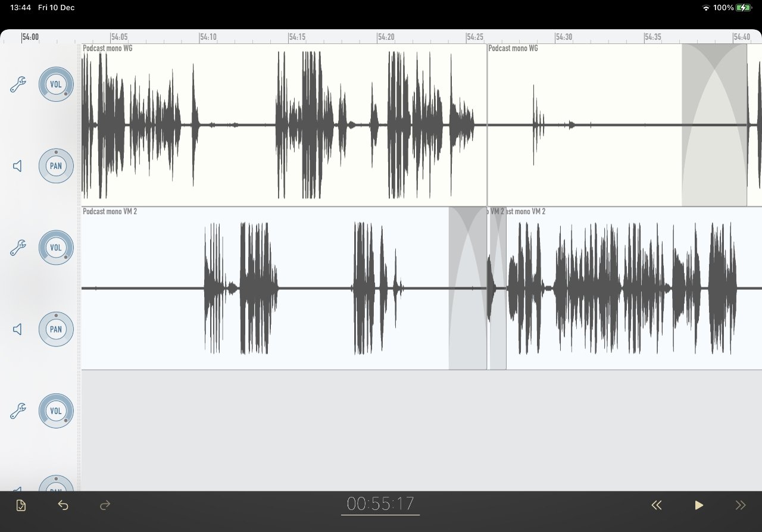The height and width of the screenshot is (532, 762).
Task: Start playback with the play button
Action: (699, 505)
